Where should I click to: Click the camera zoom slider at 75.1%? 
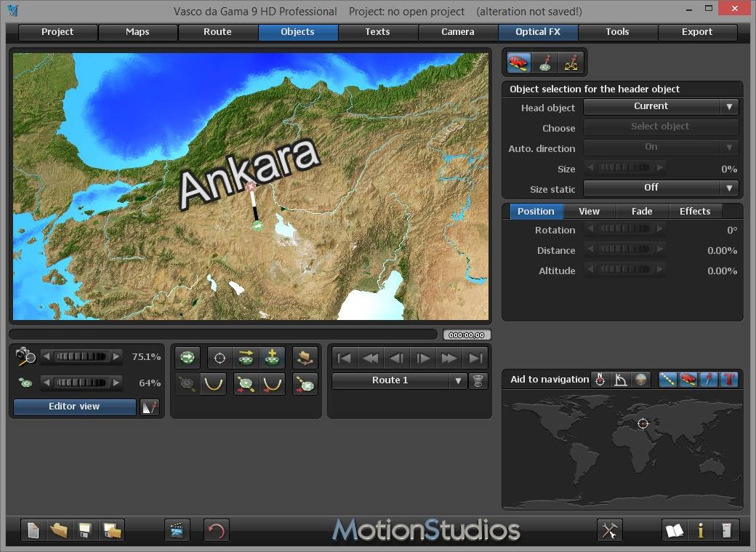tap(81, 357)
